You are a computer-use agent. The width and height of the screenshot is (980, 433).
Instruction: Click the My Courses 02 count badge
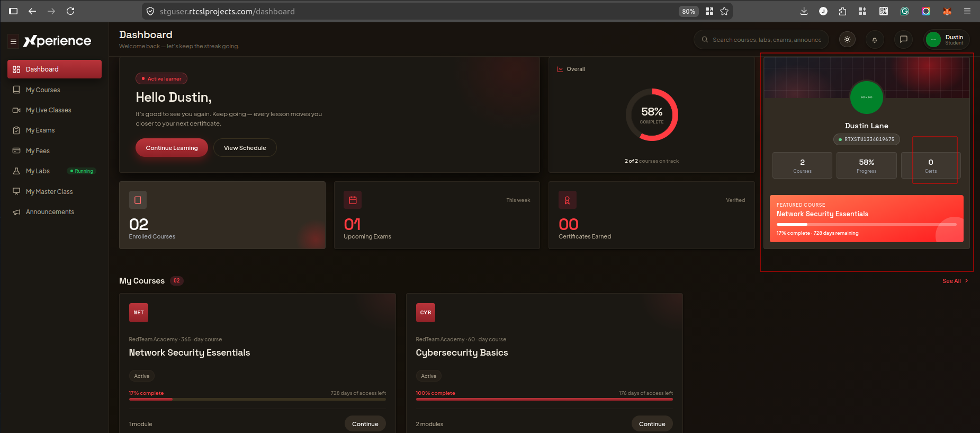[177, 281]
